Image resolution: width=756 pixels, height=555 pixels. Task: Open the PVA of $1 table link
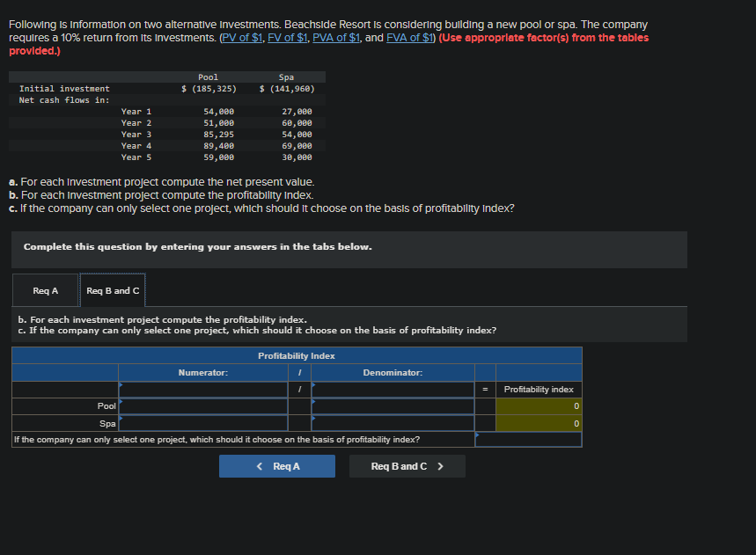(336, 38)
